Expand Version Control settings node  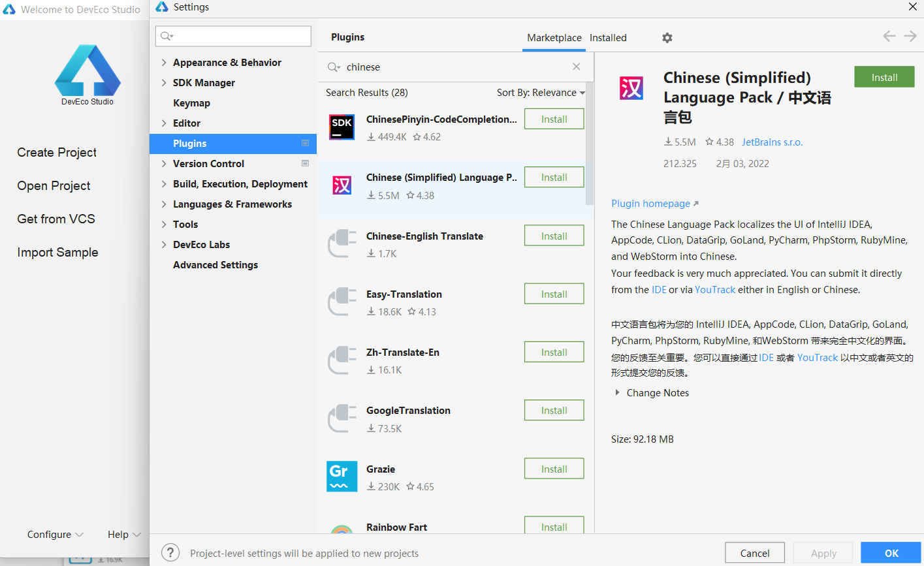point(164,164)
